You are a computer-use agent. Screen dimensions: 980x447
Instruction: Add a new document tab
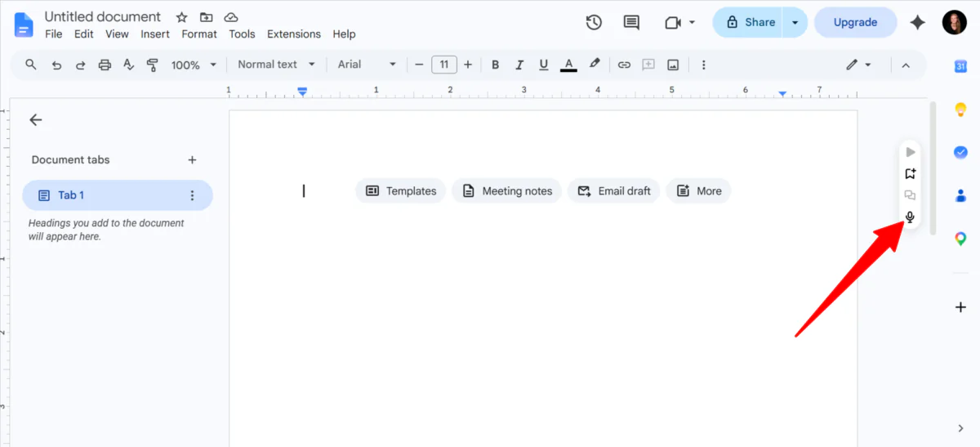tap(192, 160)
